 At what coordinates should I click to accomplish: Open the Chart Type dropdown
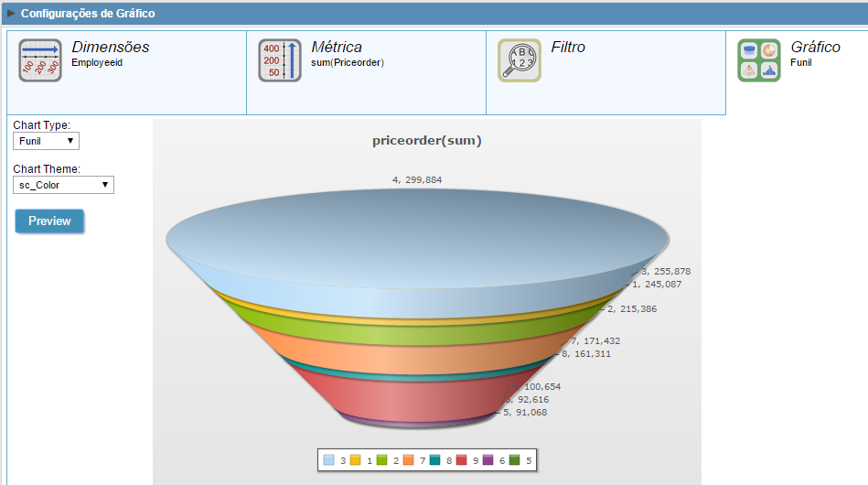(x=46, y=141)
